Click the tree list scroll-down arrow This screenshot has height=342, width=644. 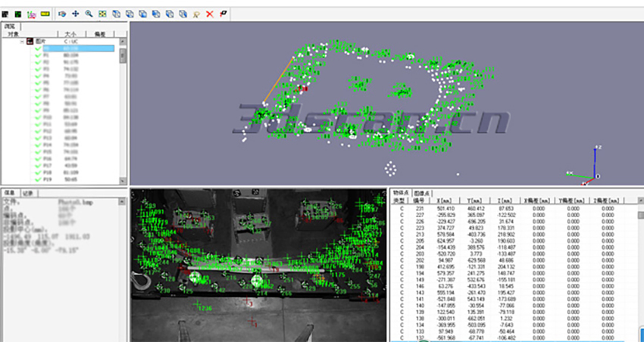[x=123, y=180]
